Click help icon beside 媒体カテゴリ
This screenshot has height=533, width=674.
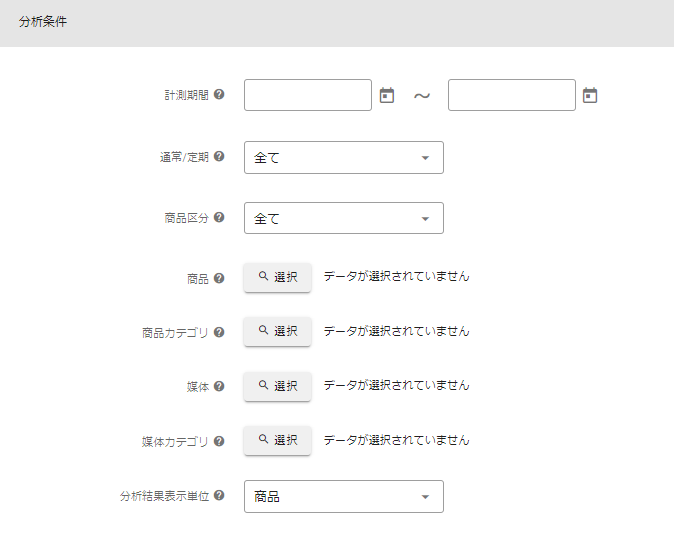(219, 440)
